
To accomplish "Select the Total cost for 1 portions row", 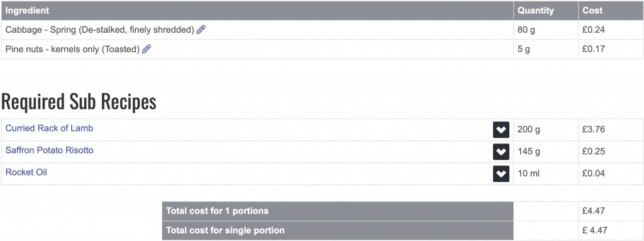I will [402, 211].
